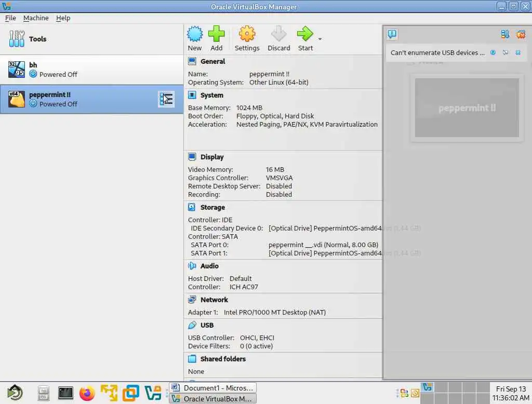
Task: Open the panel start menu icon
Action: pyautogui.click(x=15, y=393)
